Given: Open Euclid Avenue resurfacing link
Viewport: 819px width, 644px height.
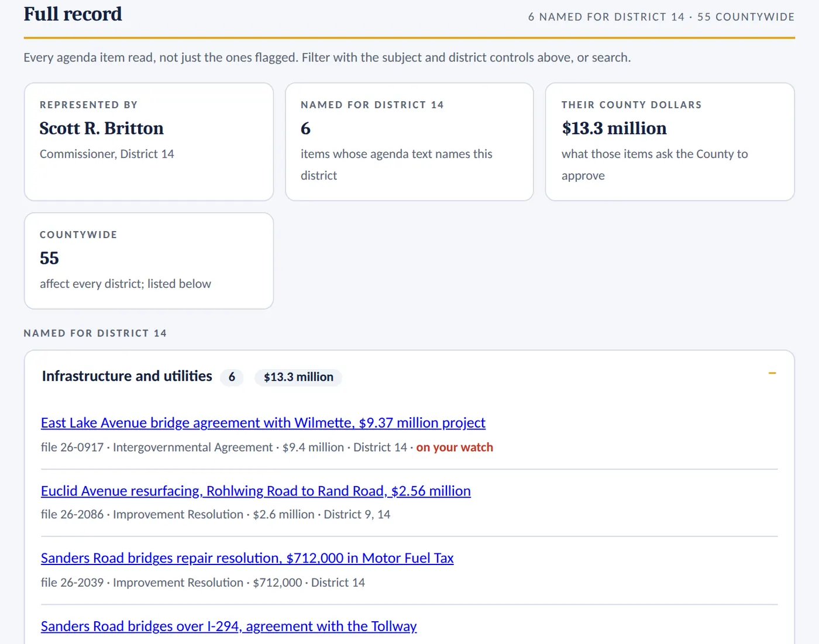Looking at the screenshot, I should click(256, 491).
